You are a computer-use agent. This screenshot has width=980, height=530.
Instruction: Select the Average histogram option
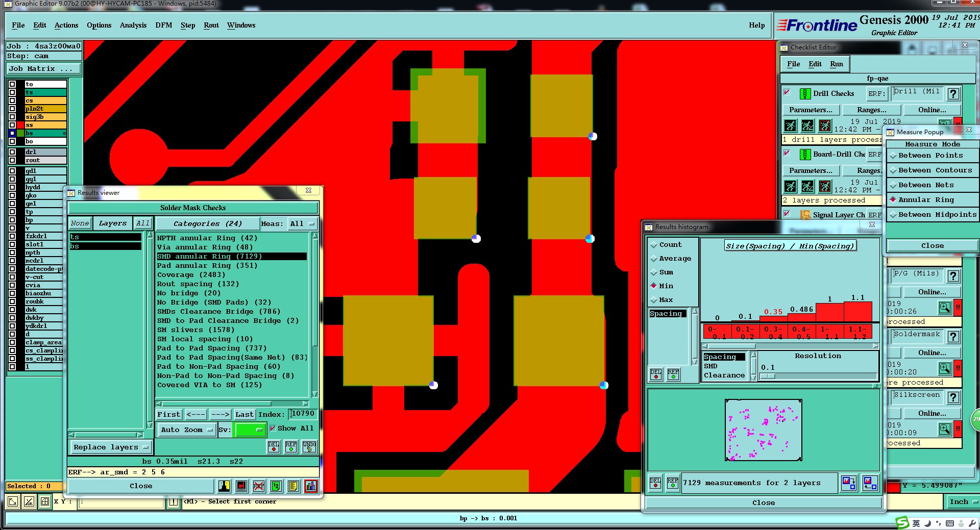click(x=671, y=259)
